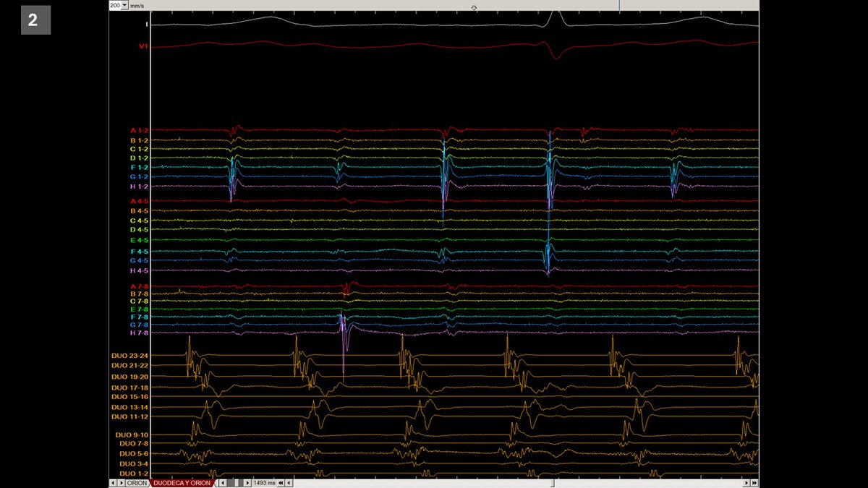Click the tab scroll left arrow
The image size is (868, 488).
point(113,483)
